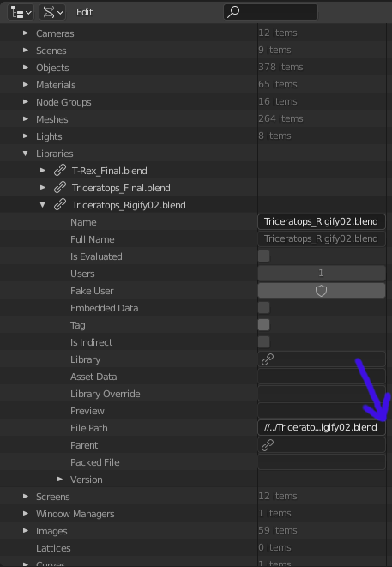
Task: Click the '16 items' Node Groups count
Action: [x=278, y=101]
